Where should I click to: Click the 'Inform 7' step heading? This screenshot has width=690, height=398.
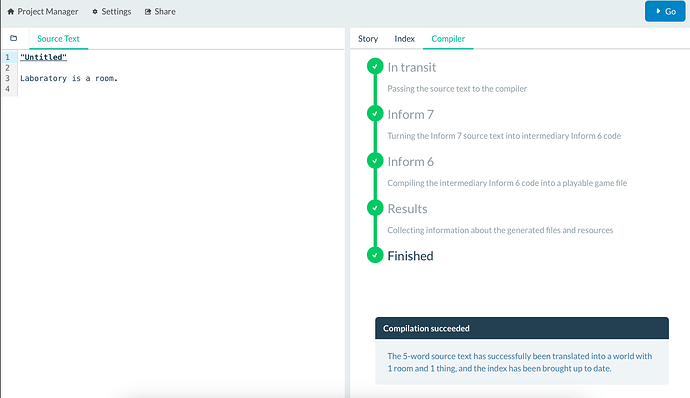tap(411, 114)
